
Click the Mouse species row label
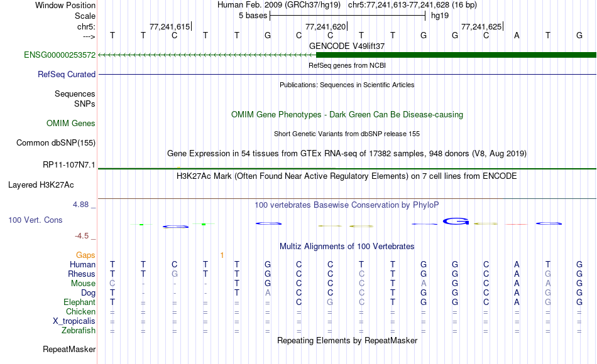click(x=83, y=284)
